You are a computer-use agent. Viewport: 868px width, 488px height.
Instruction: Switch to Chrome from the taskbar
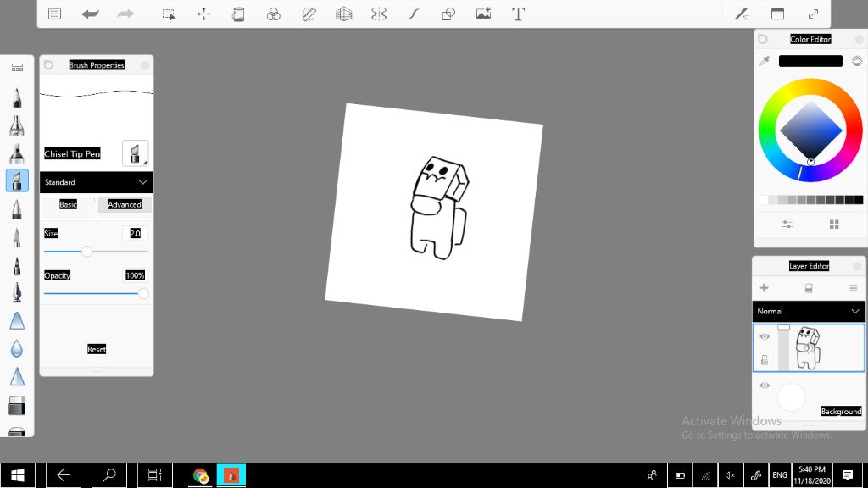(x=200, y=476)
